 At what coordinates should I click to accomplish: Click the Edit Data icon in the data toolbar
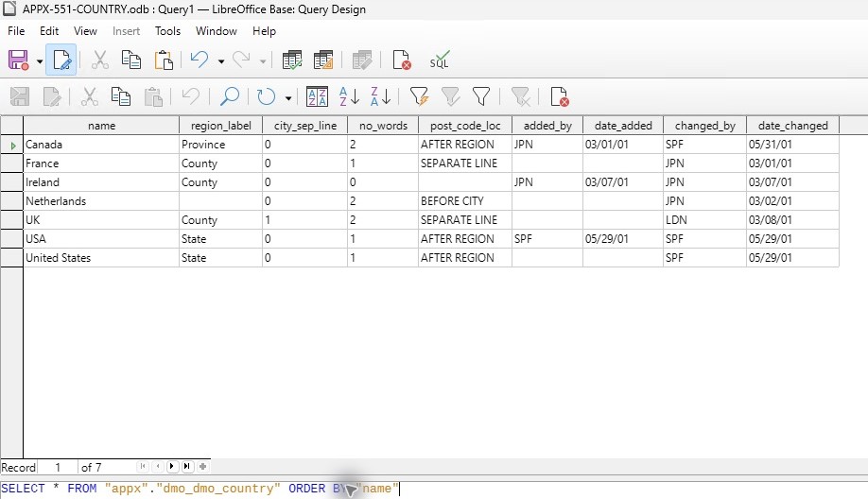tap(52, 96)
